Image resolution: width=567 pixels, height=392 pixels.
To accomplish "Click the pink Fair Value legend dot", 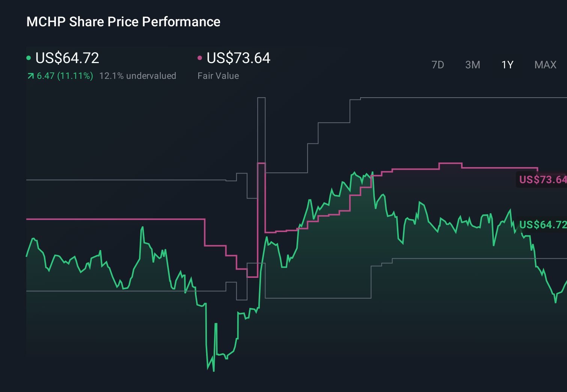I will [x=200, y=57].
